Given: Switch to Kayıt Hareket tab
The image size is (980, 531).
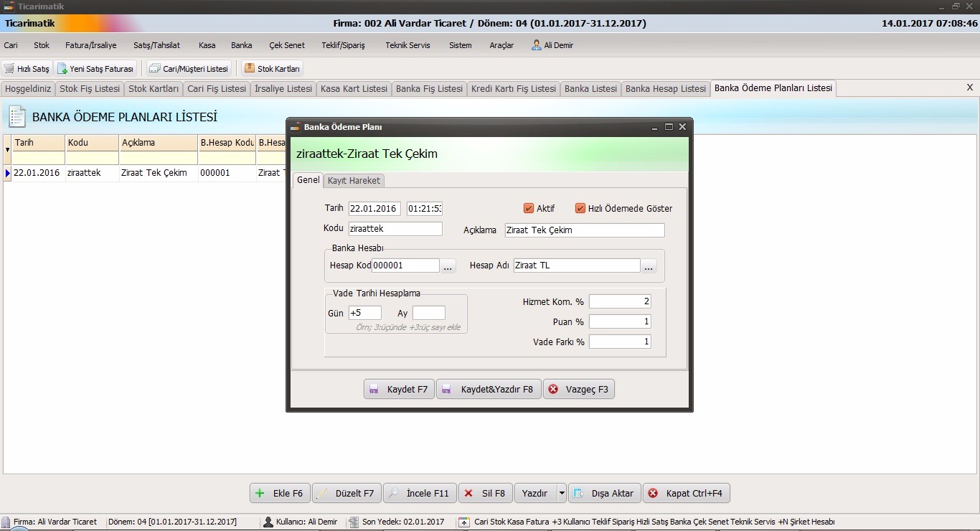Looking at the screenshot, I should pyautogui.click(x=354, y=181).
